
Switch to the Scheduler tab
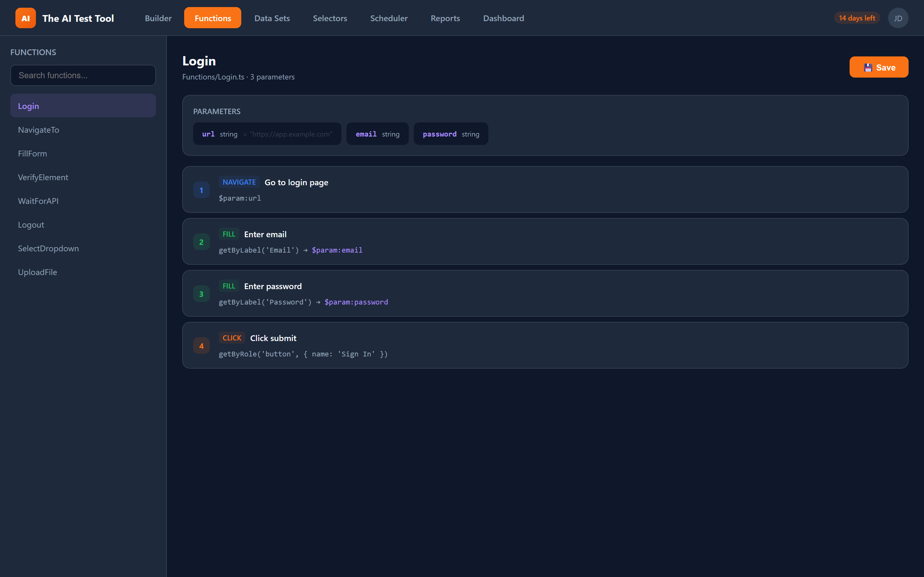point(389,18)
